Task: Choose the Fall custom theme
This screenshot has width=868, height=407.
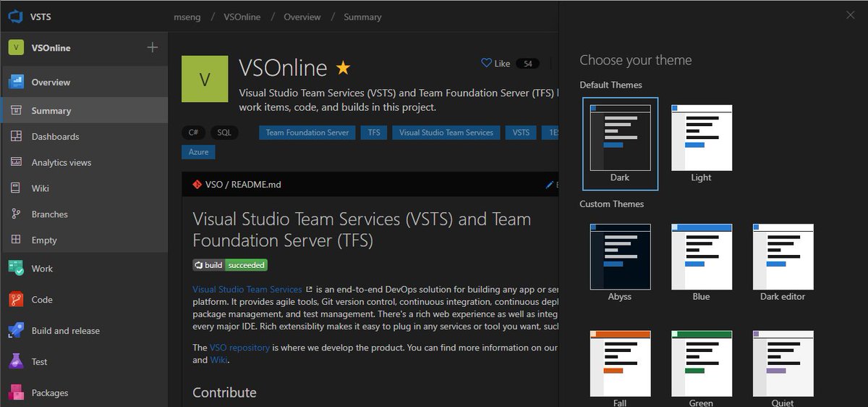Action: [x=620, y=368]
